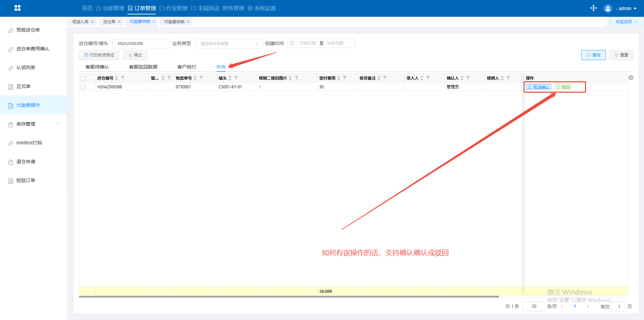Open the 财务管理 top menu
The height and width of the screenshot is (320, 644).
233,8
